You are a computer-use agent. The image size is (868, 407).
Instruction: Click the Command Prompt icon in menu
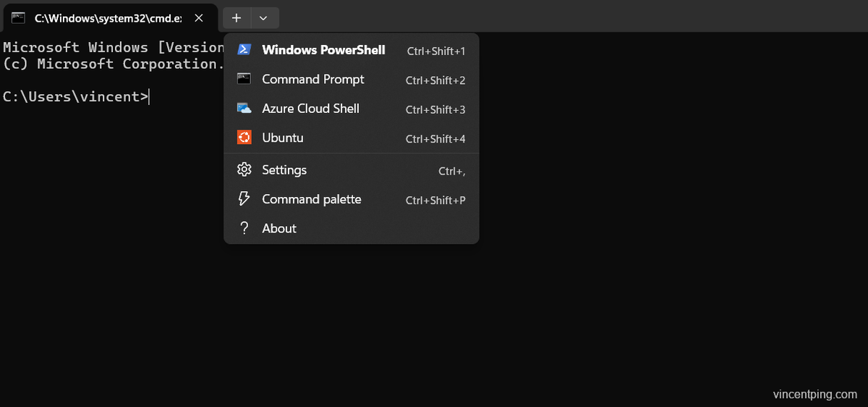tap(244, 79)
